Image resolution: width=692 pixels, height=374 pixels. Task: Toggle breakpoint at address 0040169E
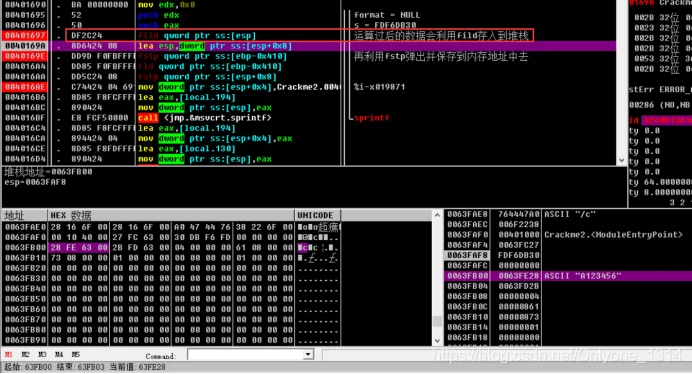coord(25,56)
